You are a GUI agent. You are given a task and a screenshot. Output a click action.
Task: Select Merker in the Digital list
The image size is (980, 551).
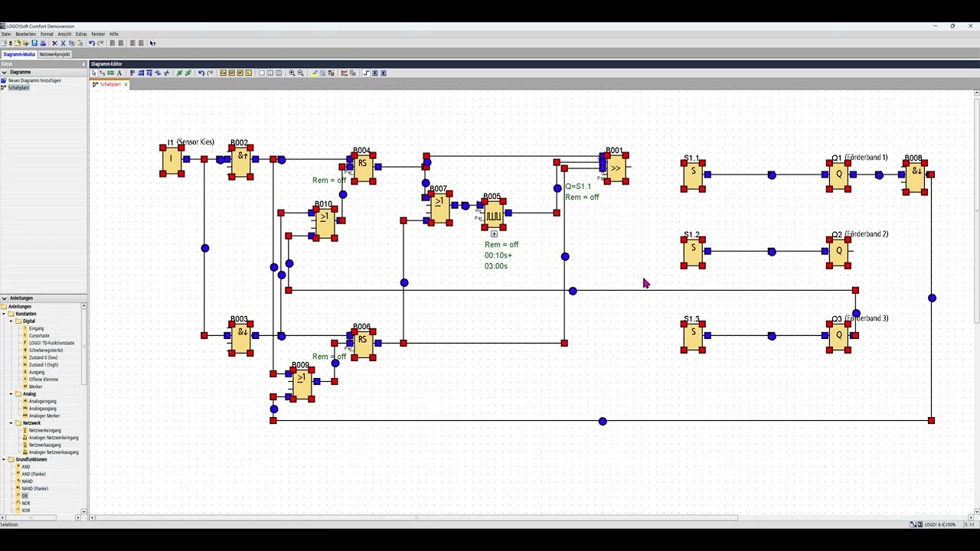[35, 386]
